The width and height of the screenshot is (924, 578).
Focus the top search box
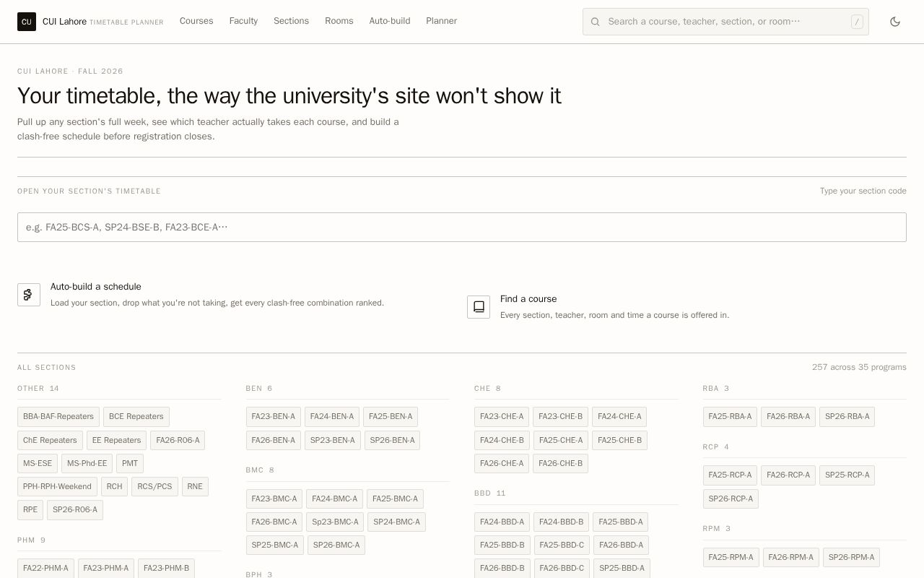[x=725, y=22]
